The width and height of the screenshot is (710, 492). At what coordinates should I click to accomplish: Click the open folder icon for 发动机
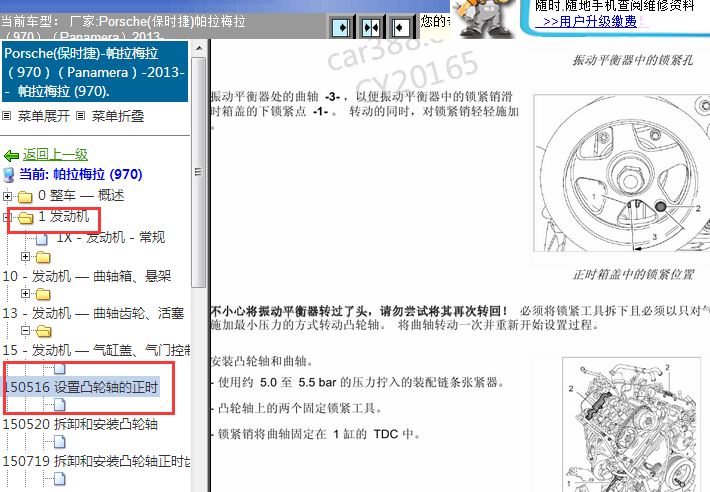pos(25,218)
